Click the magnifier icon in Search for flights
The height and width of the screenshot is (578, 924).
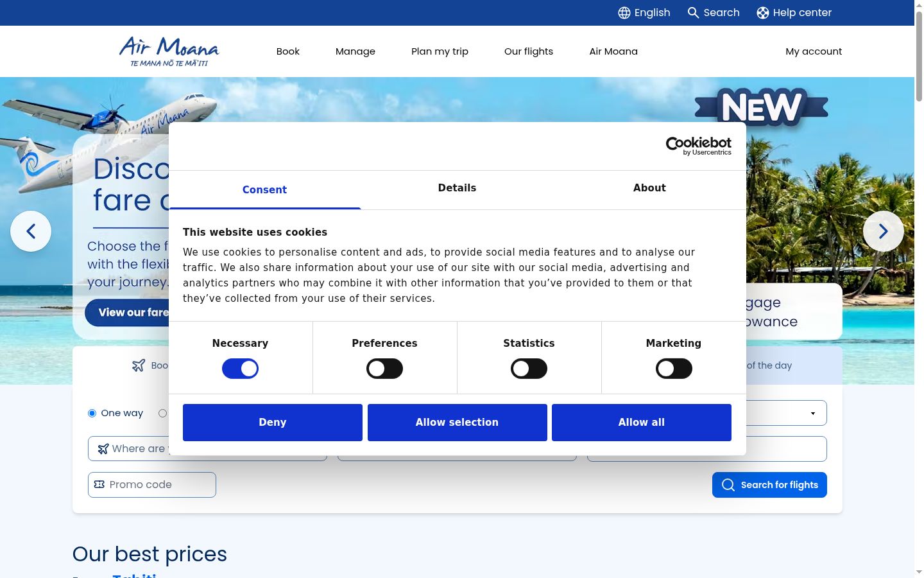(x=728, y=485)
